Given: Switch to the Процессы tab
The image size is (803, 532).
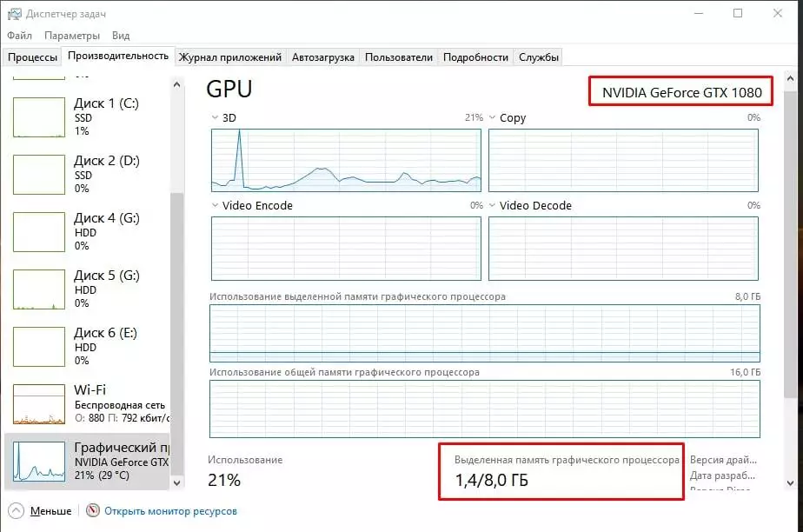Looking at the screenshot, I should point(32,57).
